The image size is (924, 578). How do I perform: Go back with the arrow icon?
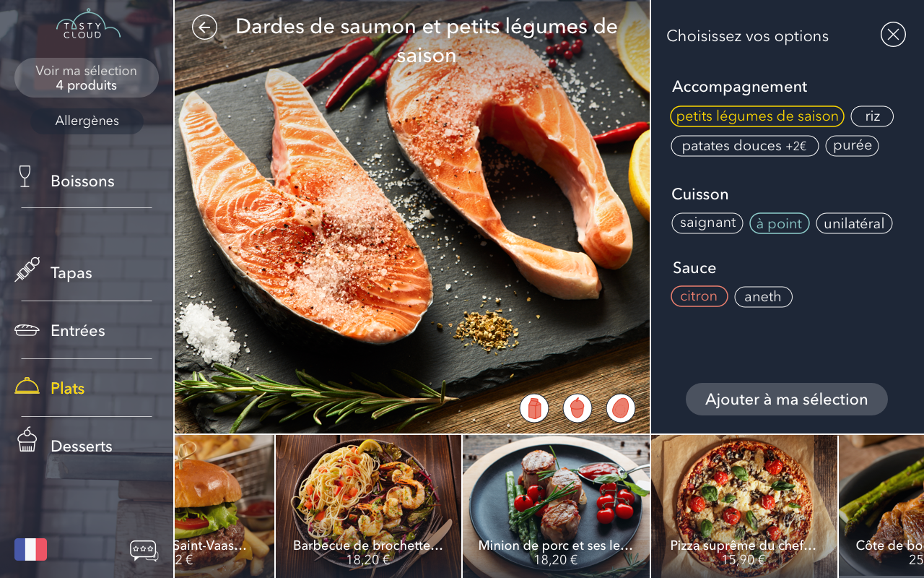tap(204, 27)
